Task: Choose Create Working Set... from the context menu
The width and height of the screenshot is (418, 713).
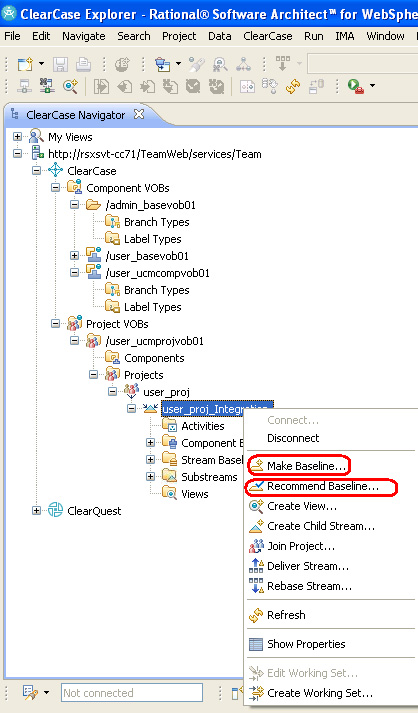Action: (320, 693)
